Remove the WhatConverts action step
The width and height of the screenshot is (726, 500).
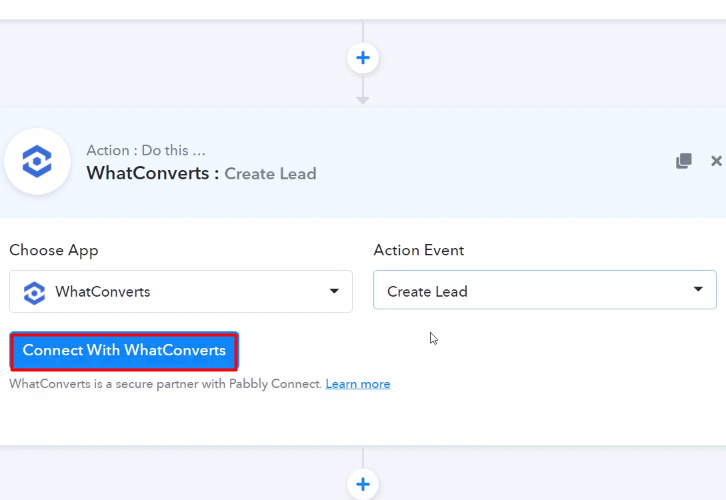716,161
